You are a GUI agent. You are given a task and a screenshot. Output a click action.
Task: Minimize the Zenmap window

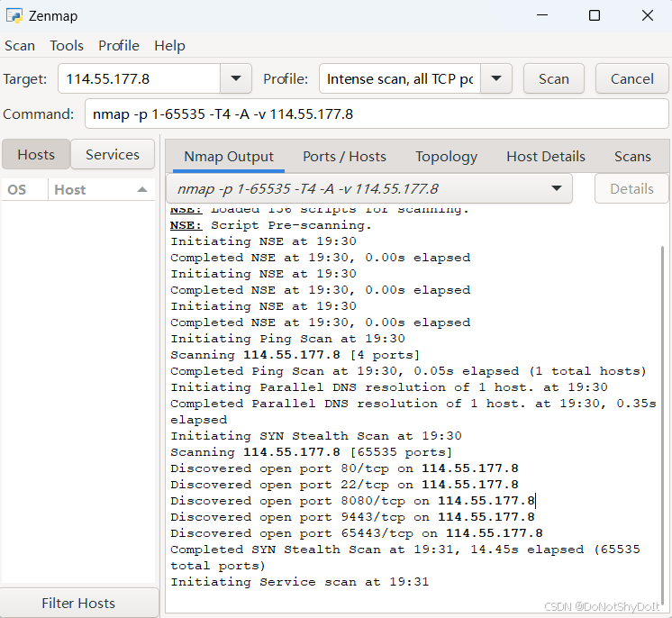(542, 15)
